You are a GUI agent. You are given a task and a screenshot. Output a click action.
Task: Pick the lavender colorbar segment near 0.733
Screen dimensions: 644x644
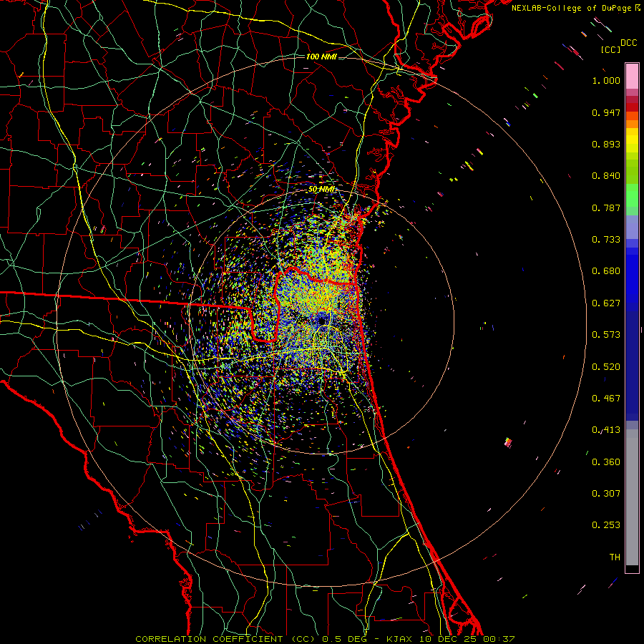coord(632,228)
